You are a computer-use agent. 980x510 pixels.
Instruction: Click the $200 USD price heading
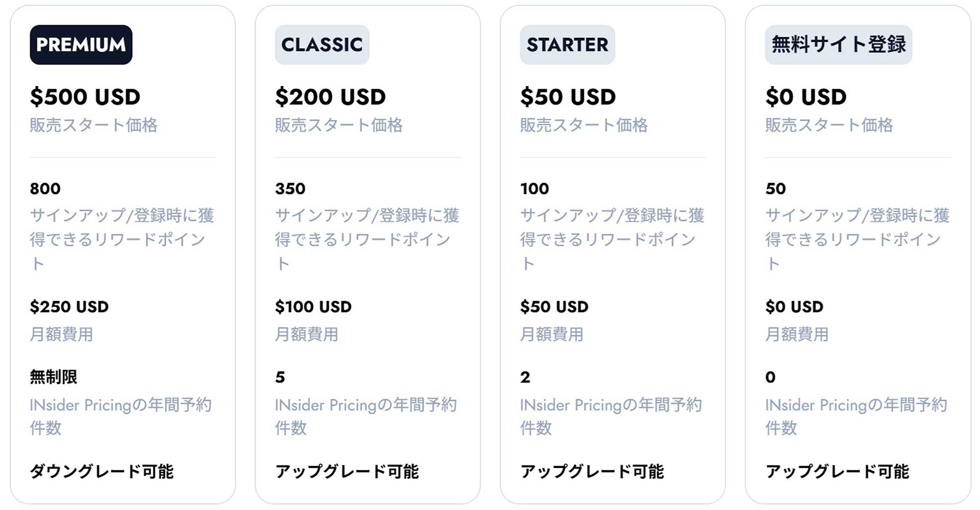[x=330, y=97]
